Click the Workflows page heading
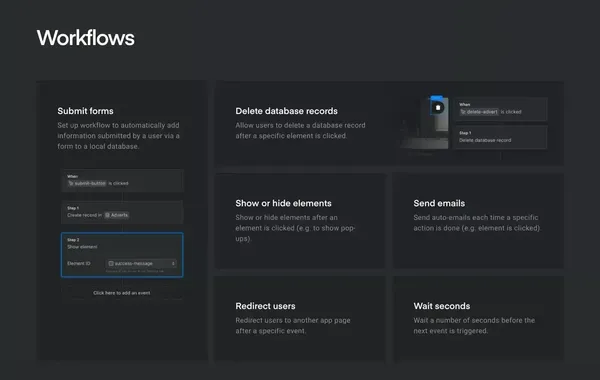Image resolution: width=600 pixels, height=380 pixels. [86, 38]
